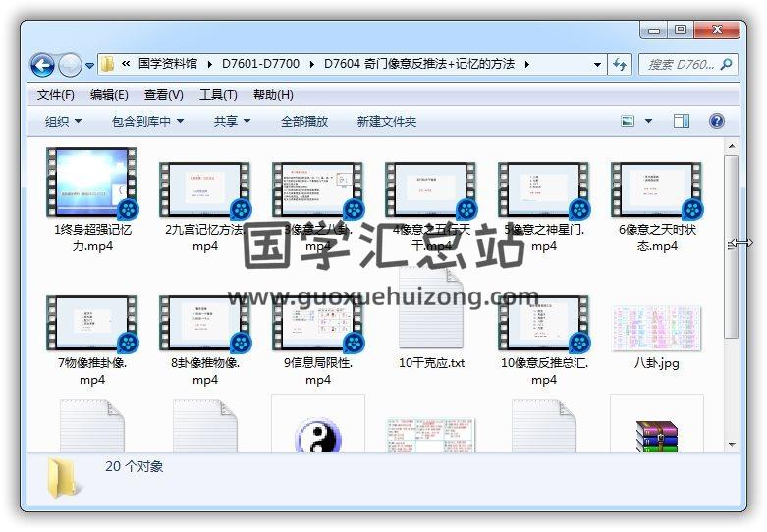Open the 组织 dropdown
The width and height of the screenshot is (767, 532).
point(63,121)
